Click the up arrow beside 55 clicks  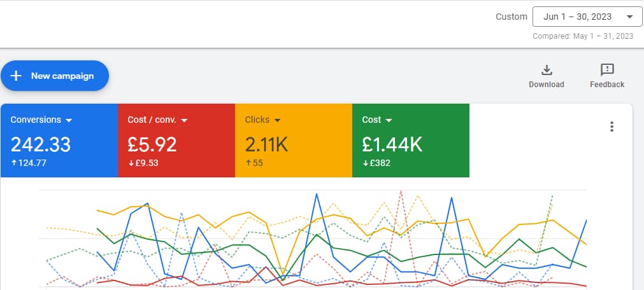click(x=248, y=163)
